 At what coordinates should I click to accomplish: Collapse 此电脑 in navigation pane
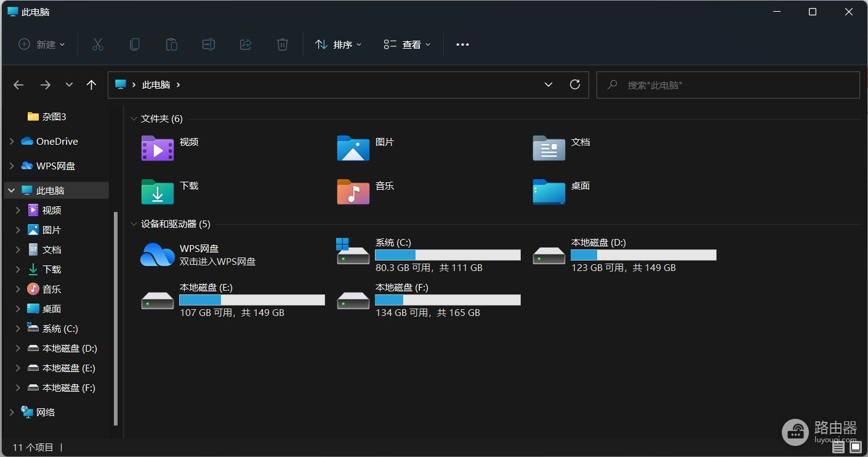pyautogui.click(x=12, y=190)
